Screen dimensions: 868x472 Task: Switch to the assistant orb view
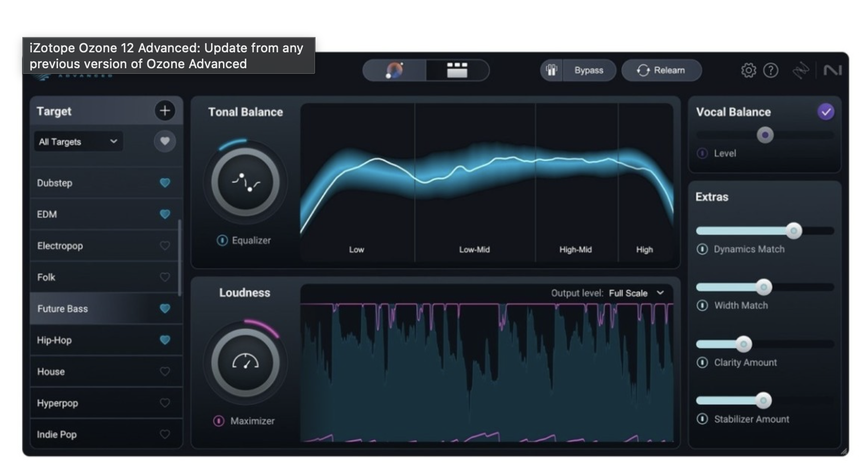pos(394,71)
